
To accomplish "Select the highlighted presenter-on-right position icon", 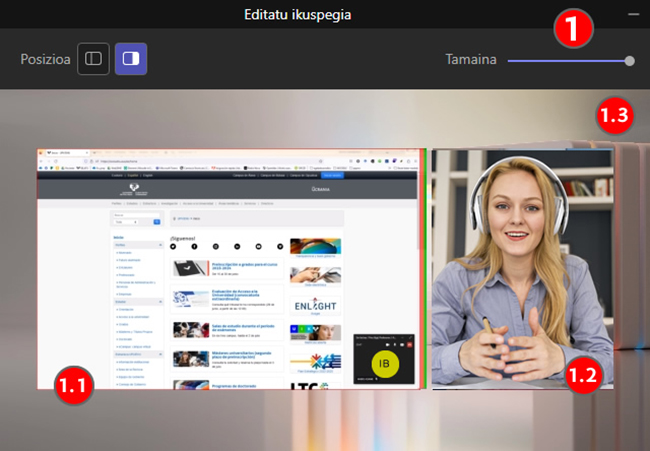I will (x=131, y=59).
